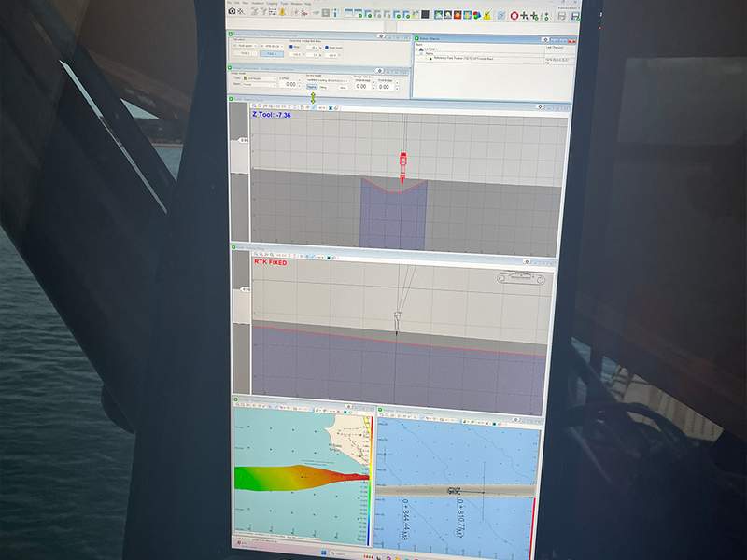The width and height of the screenshot is (747, 560).
Task: Click the black square toolbar icon
Action: [425, 14]
